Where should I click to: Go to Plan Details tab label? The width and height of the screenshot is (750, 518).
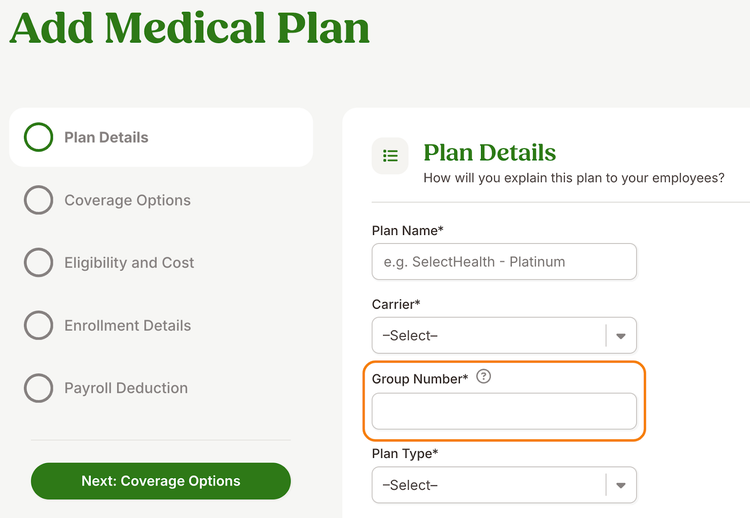tap(106, 137)
